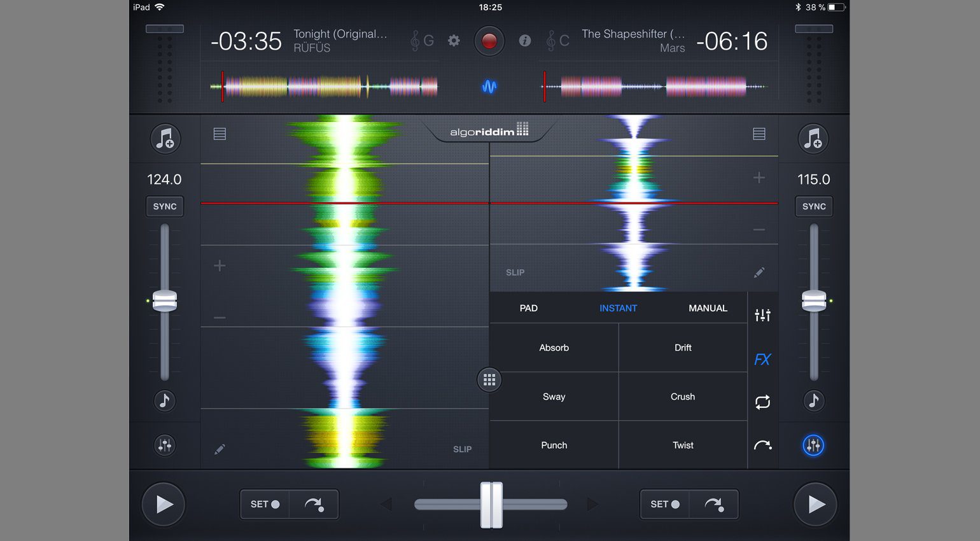Trigger the Absorb effect

click(554, 348)
